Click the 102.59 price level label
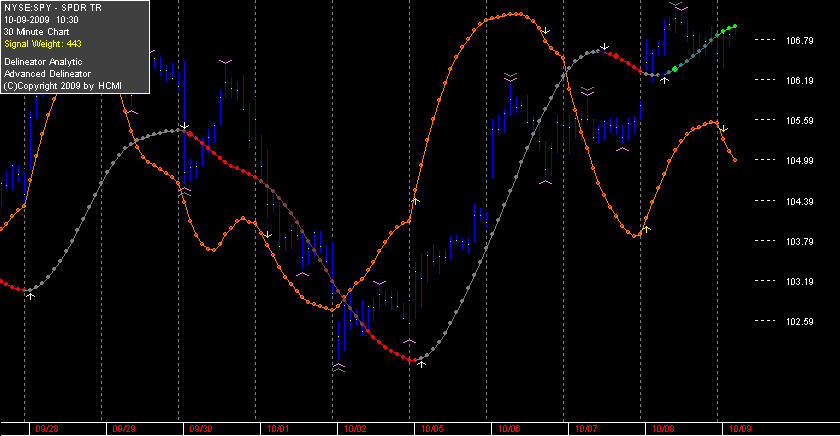The height and width of the screenshot is (436, 840). [799, 322]
